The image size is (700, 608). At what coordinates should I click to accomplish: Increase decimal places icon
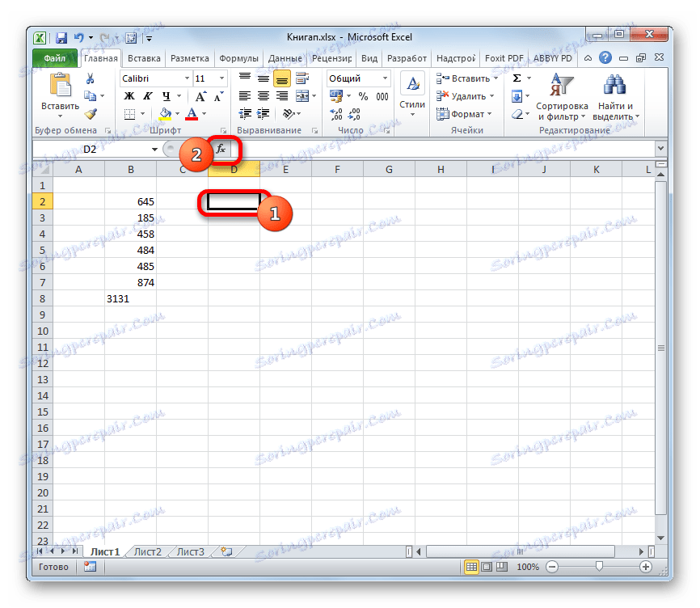pyautogui.click(x=335, y=114)
